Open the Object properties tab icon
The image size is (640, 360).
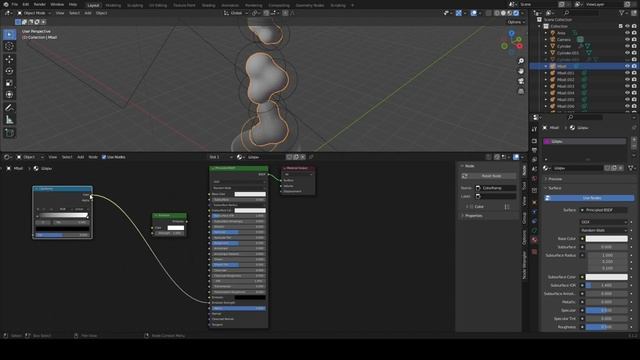534,202
